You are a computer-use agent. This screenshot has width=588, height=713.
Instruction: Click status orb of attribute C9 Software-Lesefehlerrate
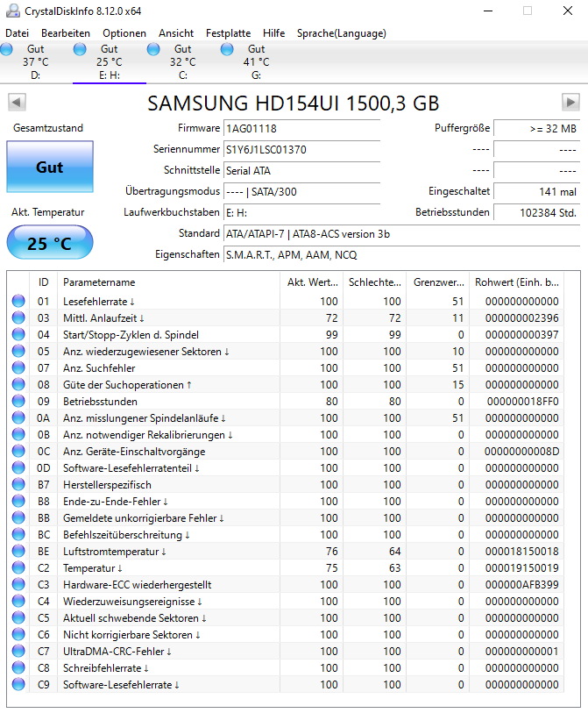click(18, 684)
